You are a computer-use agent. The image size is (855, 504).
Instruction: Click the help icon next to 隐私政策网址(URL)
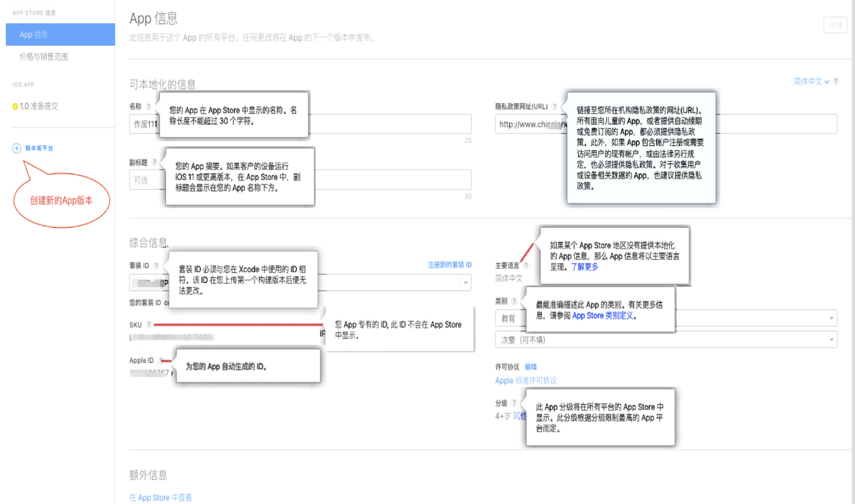[x=555, y=107]
